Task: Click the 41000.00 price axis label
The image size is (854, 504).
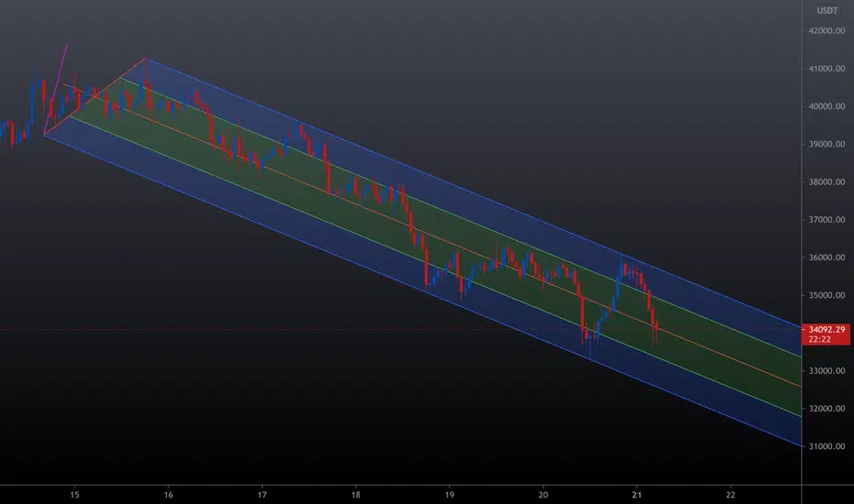Action: click(827, 69)
